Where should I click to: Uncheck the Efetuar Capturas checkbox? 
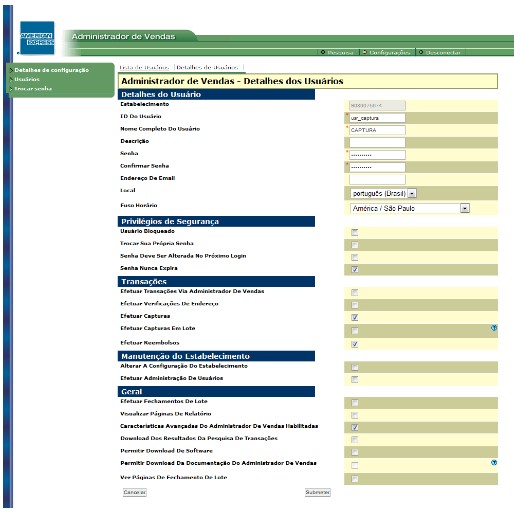pos(355,317)
